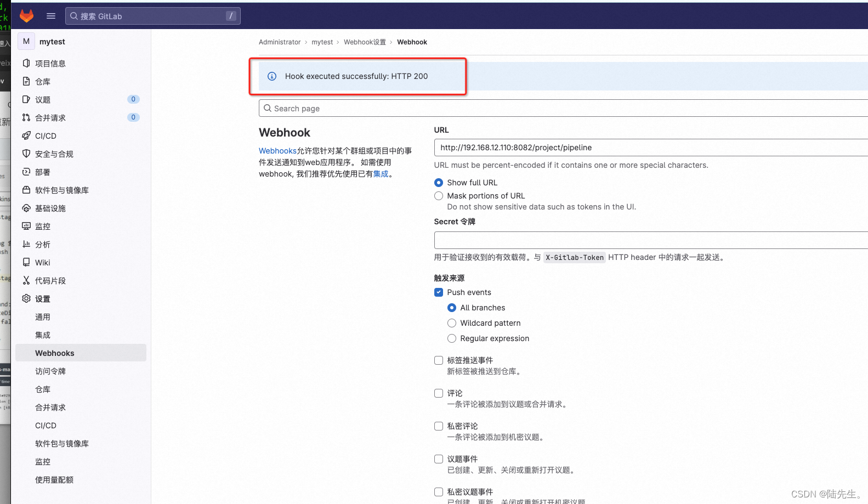The image size is (868, 504).
Task: Click the issues count badge 0
Action: (x=133, y=99)
